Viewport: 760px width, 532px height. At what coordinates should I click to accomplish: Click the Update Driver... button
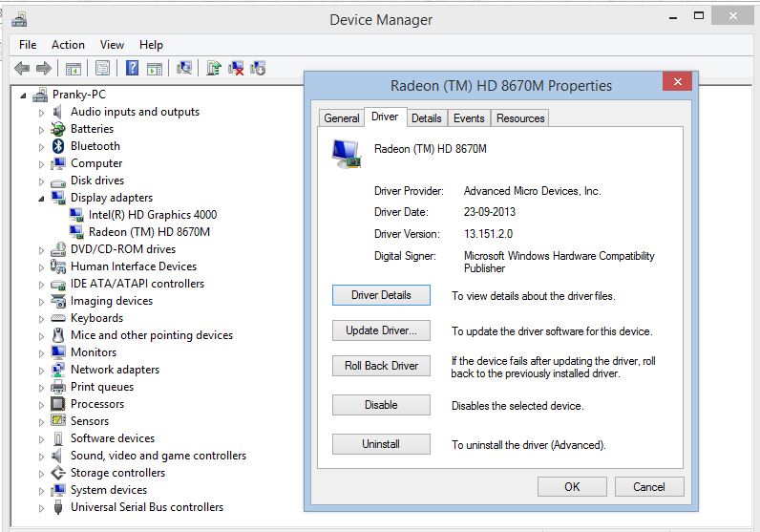(x=381, y=331)
